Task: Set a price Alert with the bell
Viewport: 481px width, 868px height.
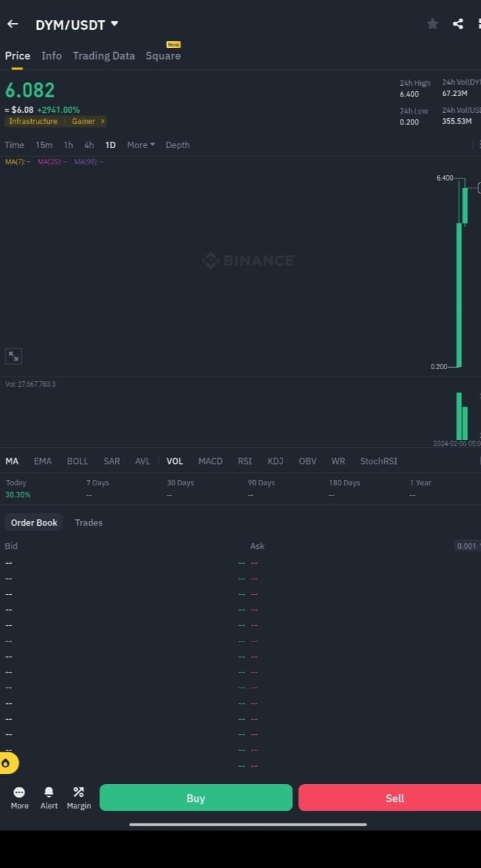Action: point(49,798)
